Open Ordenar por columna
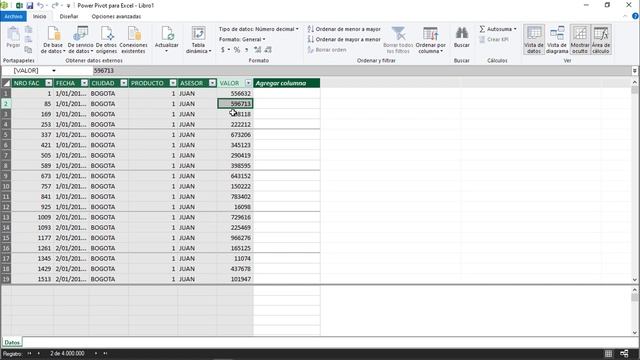This screenshot has width=640, height=360. pyautogui.click(x=431, y=40)
